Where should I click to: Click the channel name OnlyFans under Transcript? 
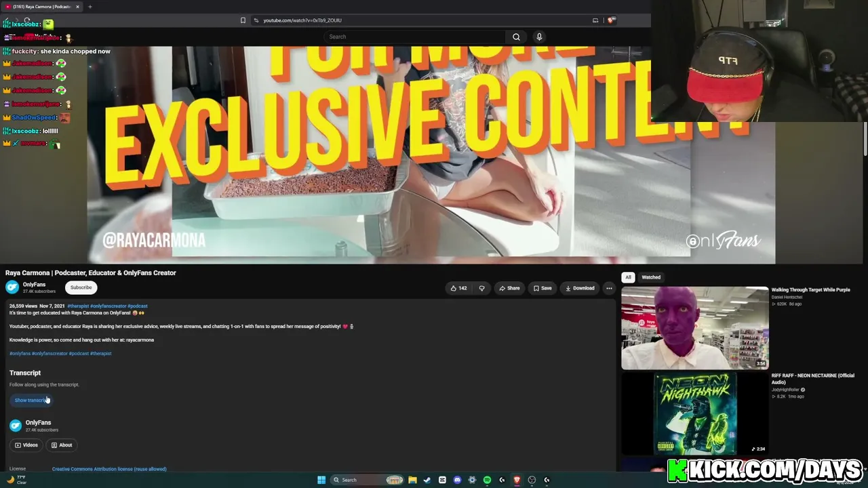click(38, 422)
